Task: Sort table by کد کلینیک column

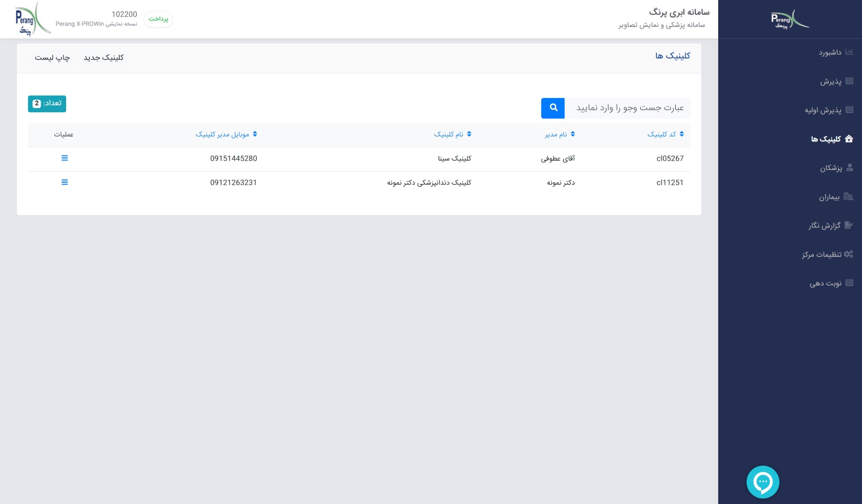Action: (x=665, y=134)
